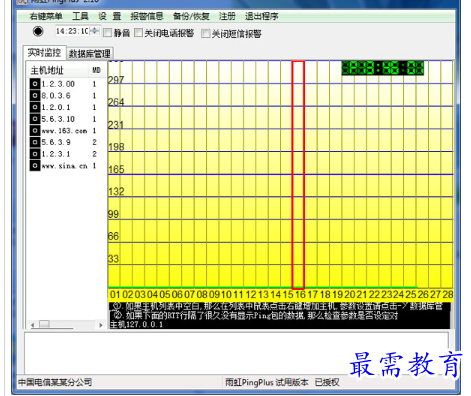
Task: Click the status icon beside www.163.com
Action: coord(35,130)
